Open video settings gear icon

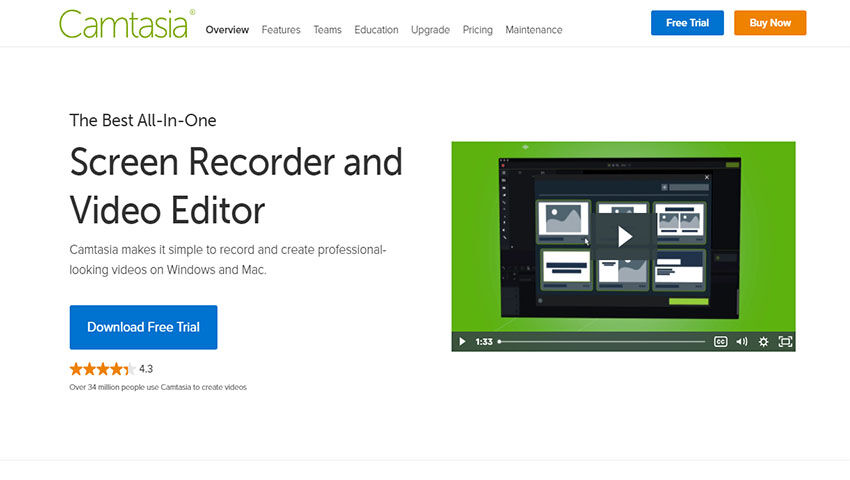(x=763, y=342)
